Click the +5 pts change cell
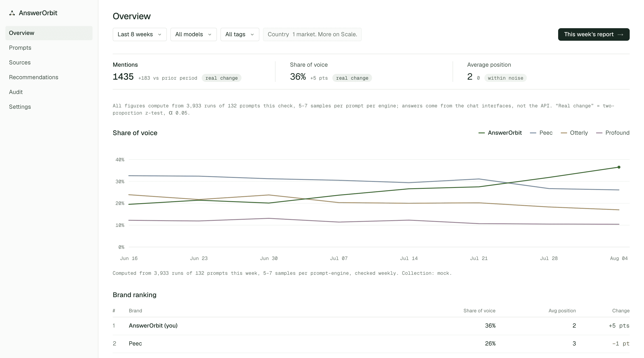644x358 pixels. [619, 326]
